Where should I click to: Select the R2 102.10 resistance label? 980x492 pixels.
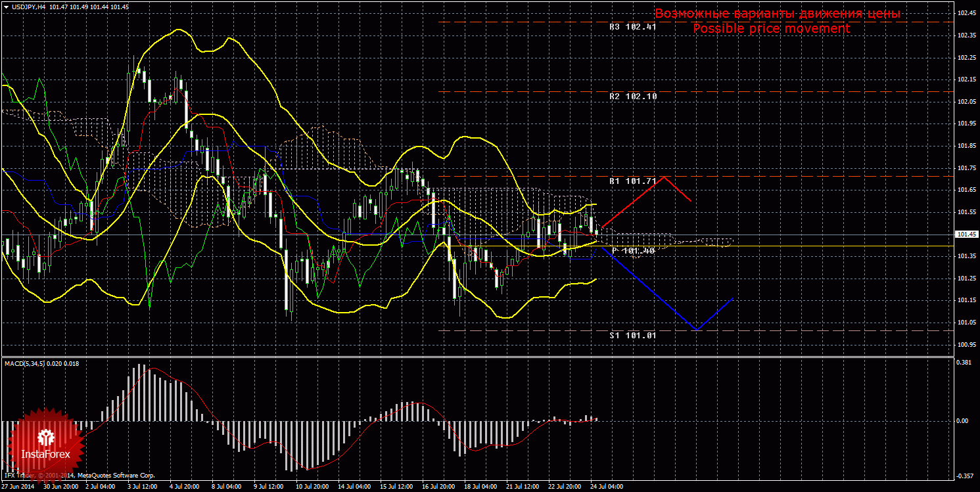[x=632, y=97]
